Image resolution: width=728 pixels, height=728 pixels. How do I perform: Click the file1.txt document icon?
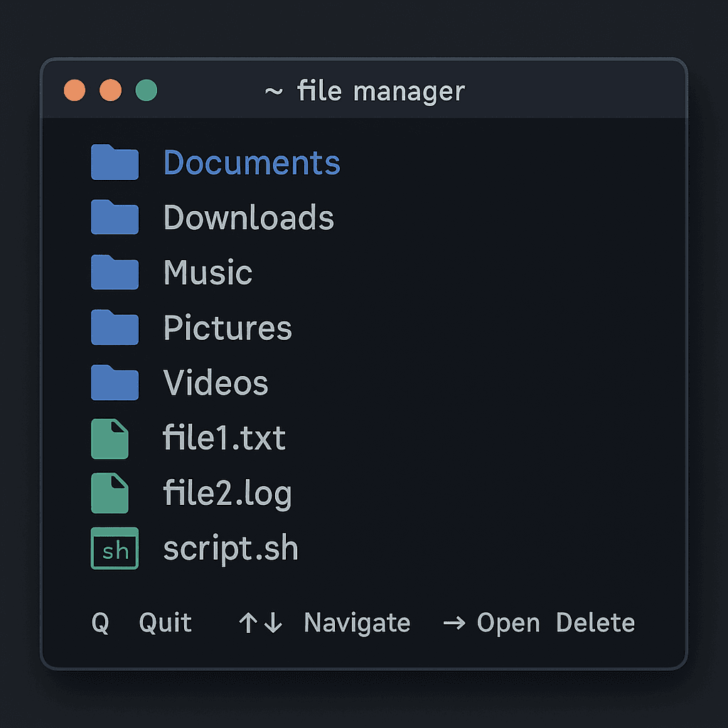(x=109, y=439)
